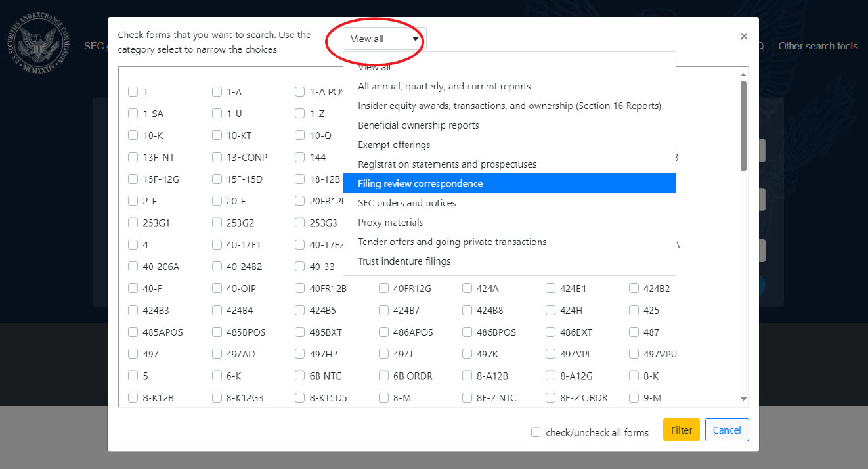Enable the 424B2 form checkbox
868x469 pixels.
click(x=634, y=288)
